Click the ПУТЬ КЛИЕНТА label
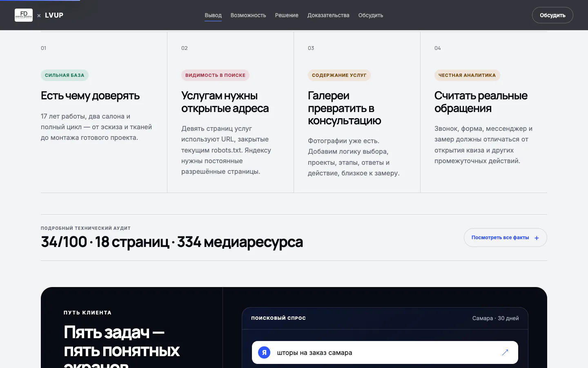The width and height of the screenshot is (588, 368). pyautogui.click(x=87, y=312)
